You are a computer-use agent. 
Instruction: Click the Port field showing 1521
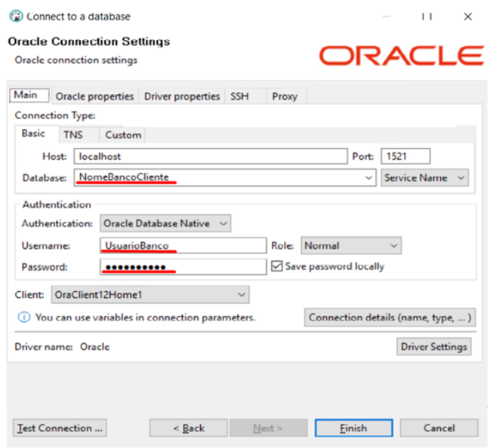click(405, 156)
